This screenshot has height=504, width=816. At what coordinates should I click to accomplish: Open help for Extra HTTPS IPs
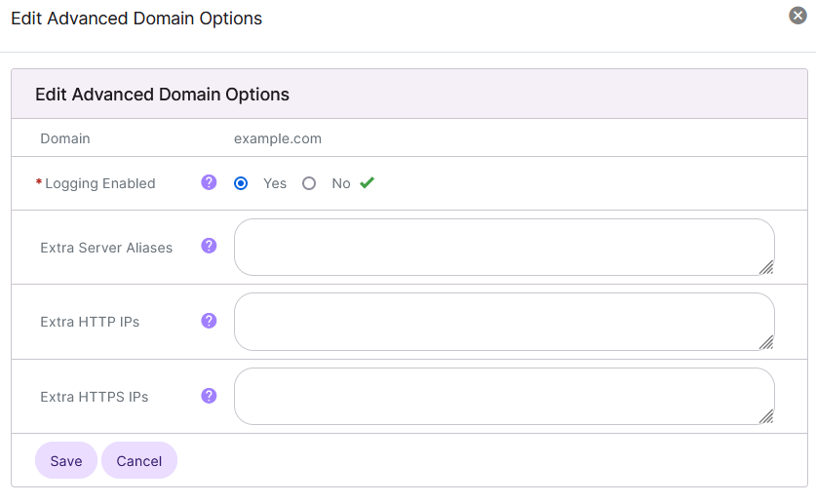coord(209,396)
